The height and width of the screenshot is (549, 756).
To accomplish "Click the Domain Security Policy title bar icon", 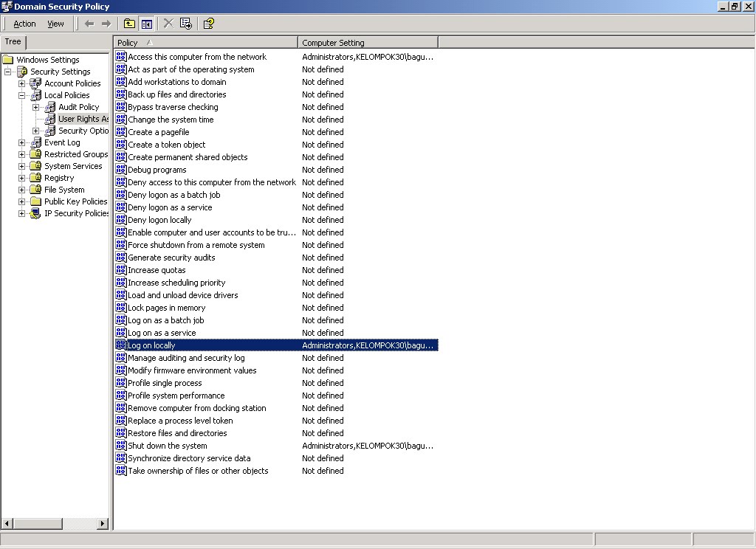I will 7,7.
